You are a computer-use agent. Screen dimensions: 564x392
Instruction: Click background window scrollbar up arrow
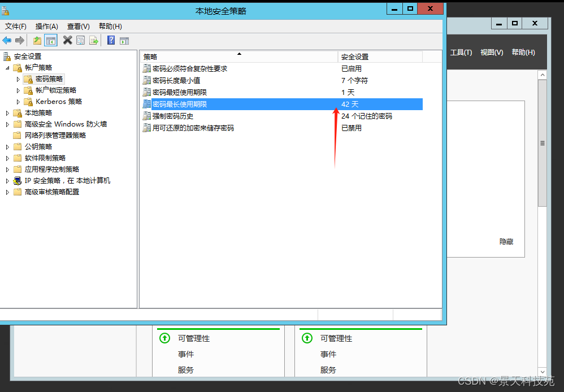click(x=543, y=75)
